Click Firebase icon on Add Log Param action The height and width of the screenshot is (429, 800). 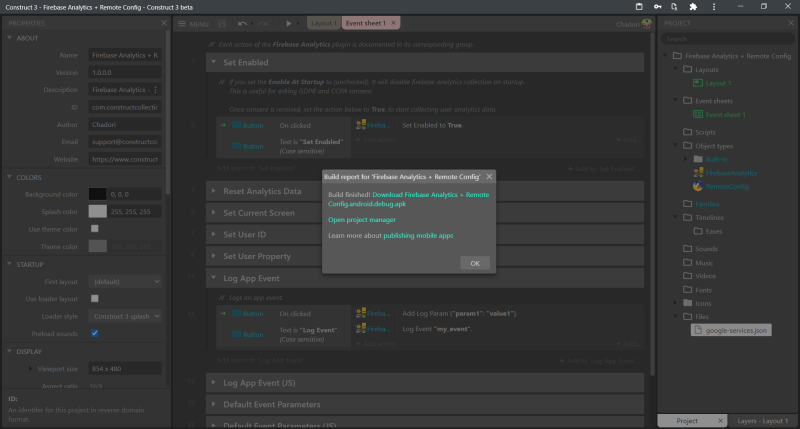361,313
